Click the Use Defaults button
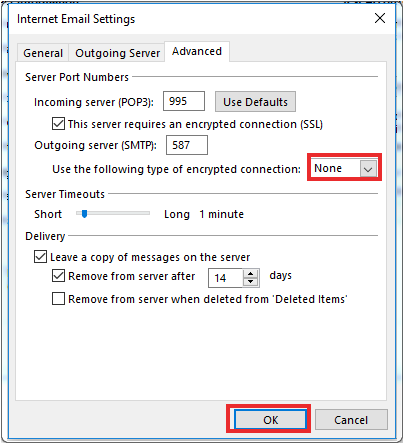Image resolution: width=404 pixels, height=444 pixels. [x=255, y=102]
